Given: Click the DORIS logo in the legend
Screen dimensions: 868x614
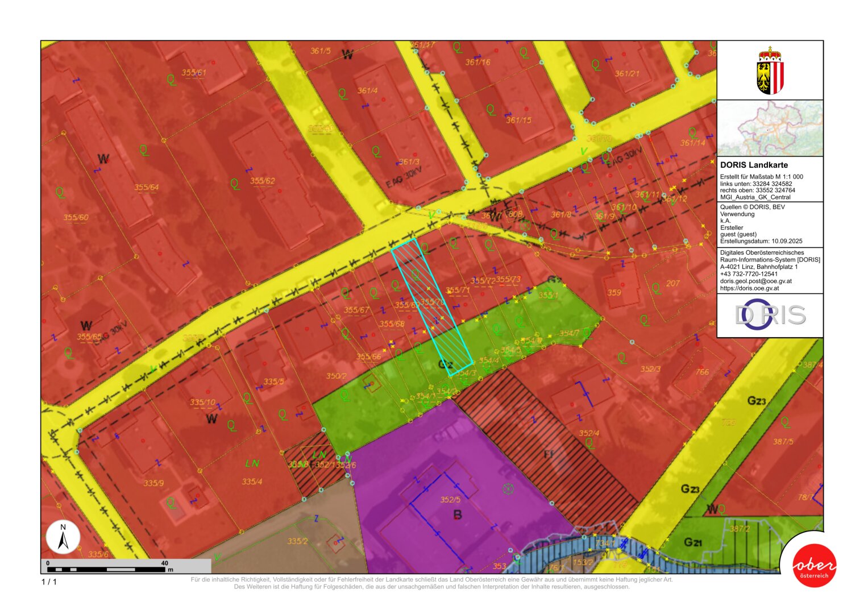Looking at the screenshot, I should point(770,314).
